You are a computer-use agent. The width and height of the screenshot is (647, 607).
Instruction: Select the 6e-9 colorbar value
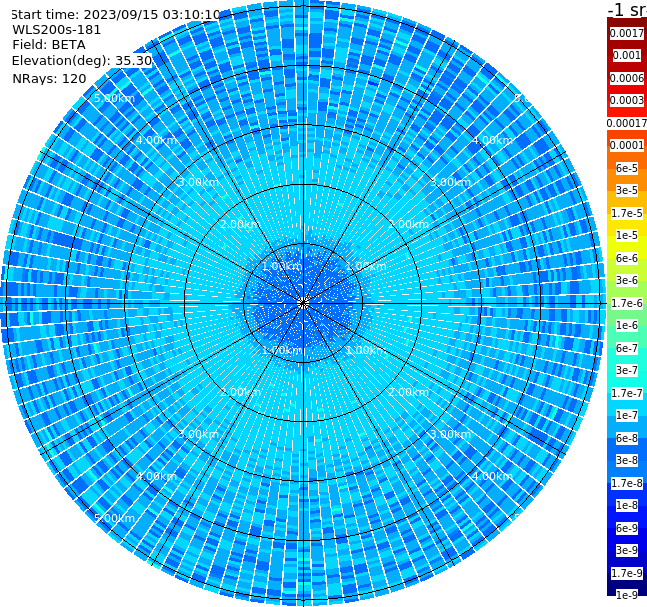(627, 528)
